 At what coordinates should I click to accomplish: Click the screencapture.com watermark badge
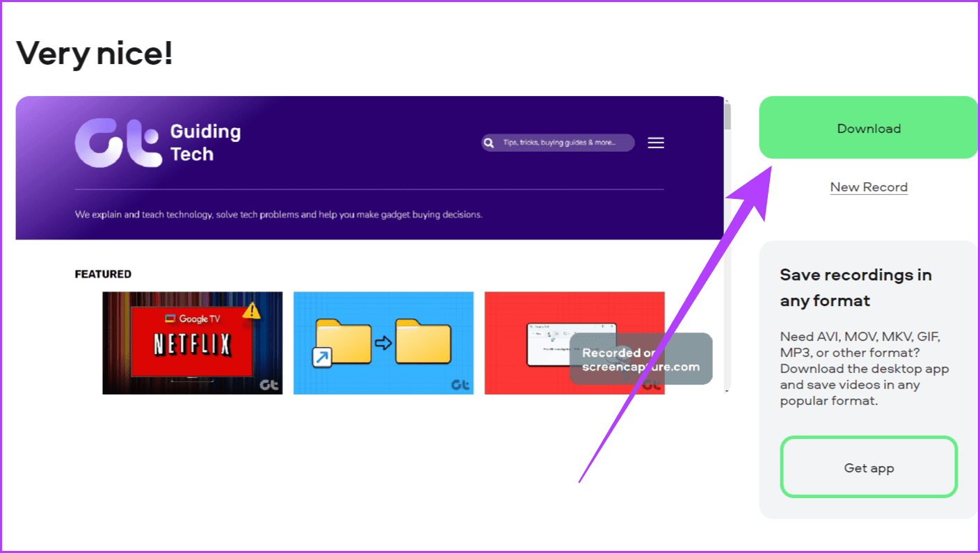point(641,359)
